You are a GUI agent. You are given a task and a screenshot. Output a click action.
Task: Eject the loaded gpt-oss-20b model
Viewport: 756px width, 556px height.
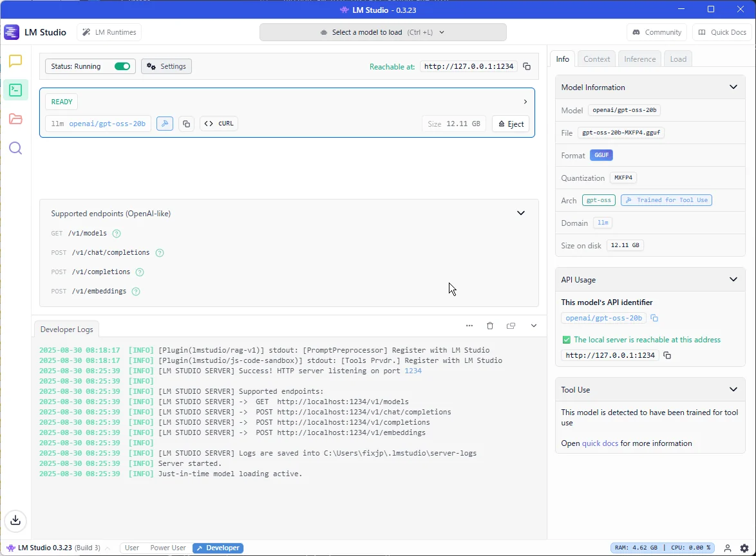[x=511, y=124]
